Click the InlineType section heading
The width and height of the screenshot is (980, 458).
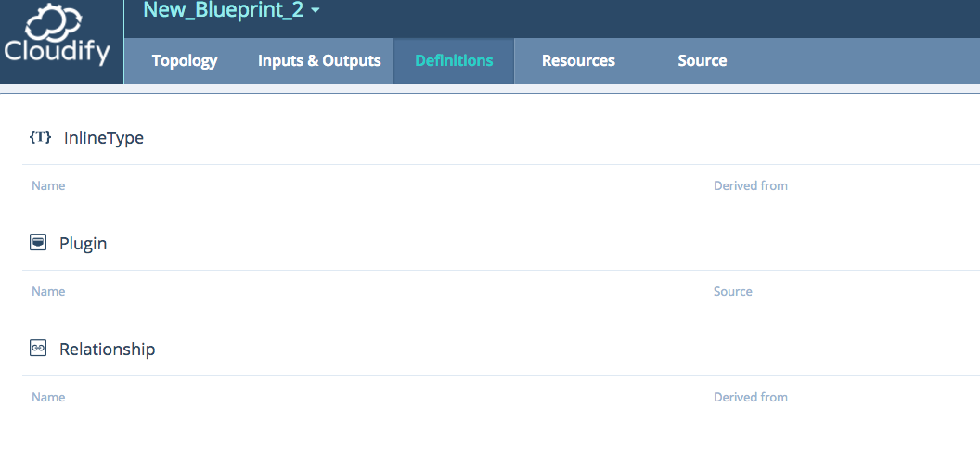coord(104,138)
